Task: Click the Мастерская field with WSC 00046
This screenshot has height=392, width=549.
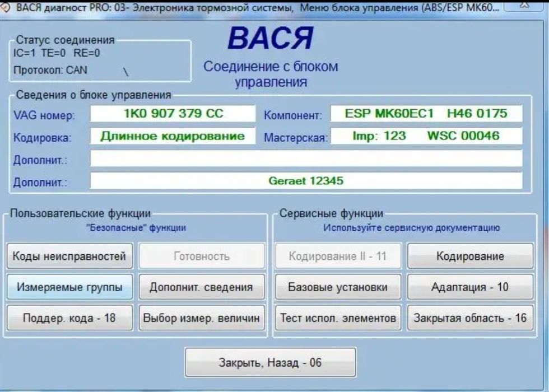Action: pos(426,136)
